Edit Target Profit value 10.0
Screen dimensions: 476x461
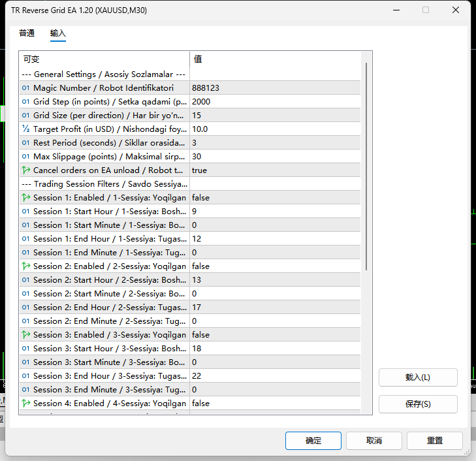(275, 129)
